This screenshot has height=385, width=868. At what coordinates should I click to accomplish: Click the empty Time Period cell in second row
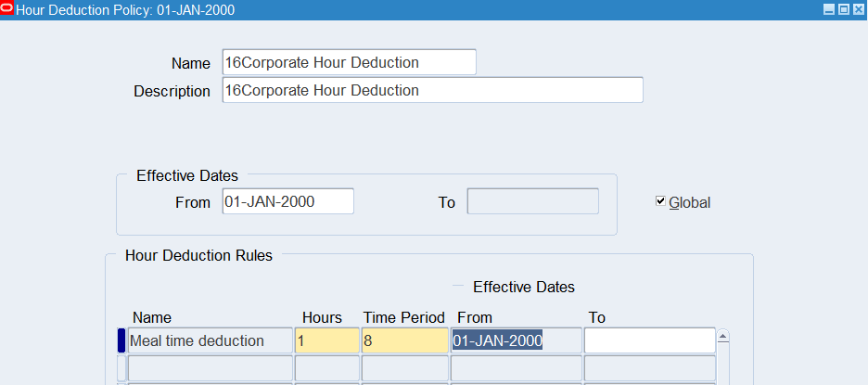click(x=404, y=367)
